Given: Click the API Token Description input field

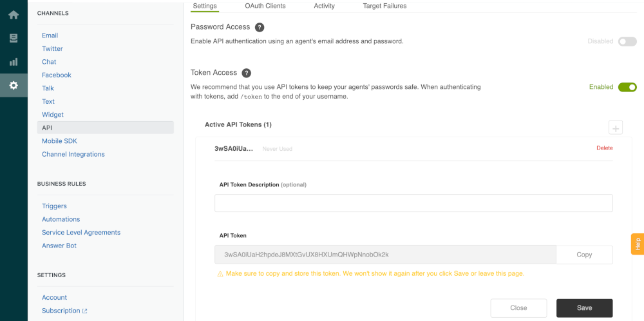Looking at the screenshot, I should [413, 204].
